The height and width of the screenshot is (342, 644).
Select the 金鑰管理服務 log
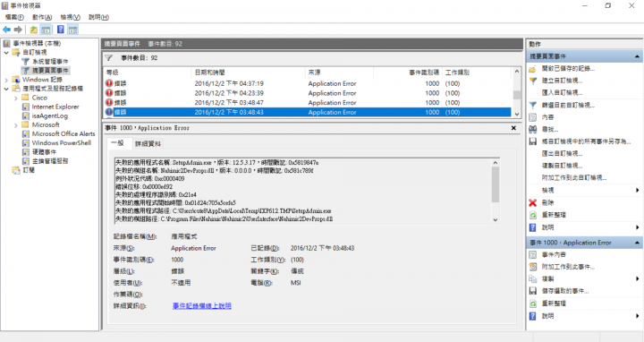pos(50,161)
